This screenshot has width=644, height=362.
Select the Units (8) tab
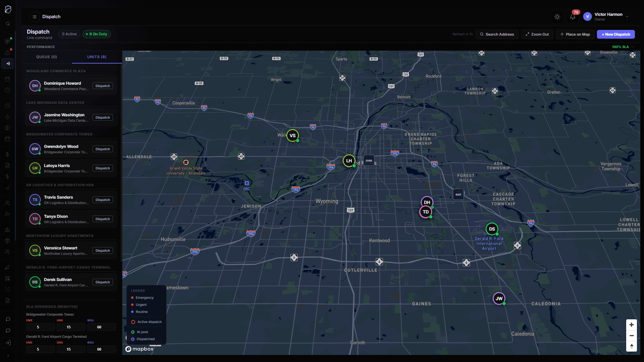coord(97,57)
